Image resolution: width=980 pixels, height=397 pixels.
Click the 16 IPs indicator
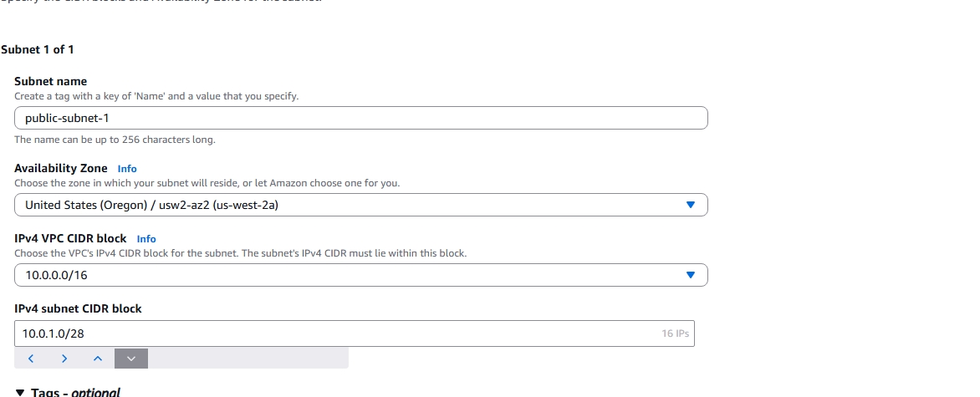coord(674,333)
